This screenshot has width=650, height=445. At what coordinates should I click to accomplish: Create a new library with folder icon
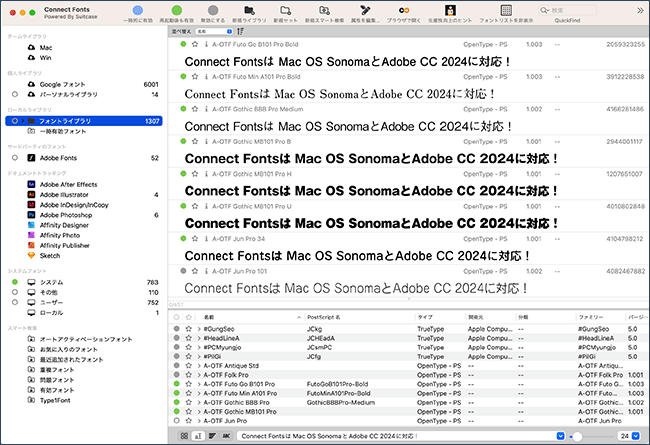click(x=249, y=10)
